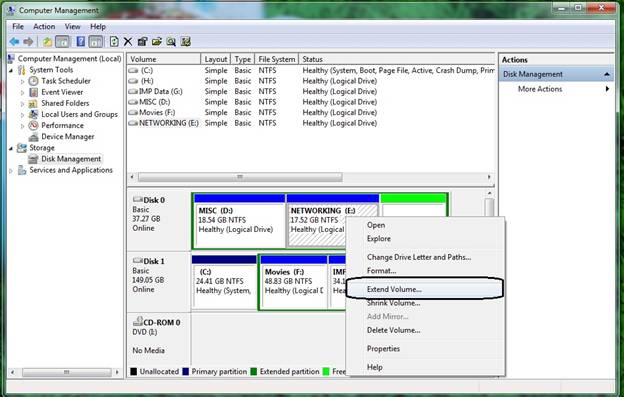Screen dimensions: 624x397
Task: Select Disk Management in the tree
Action: pos(71,159)
